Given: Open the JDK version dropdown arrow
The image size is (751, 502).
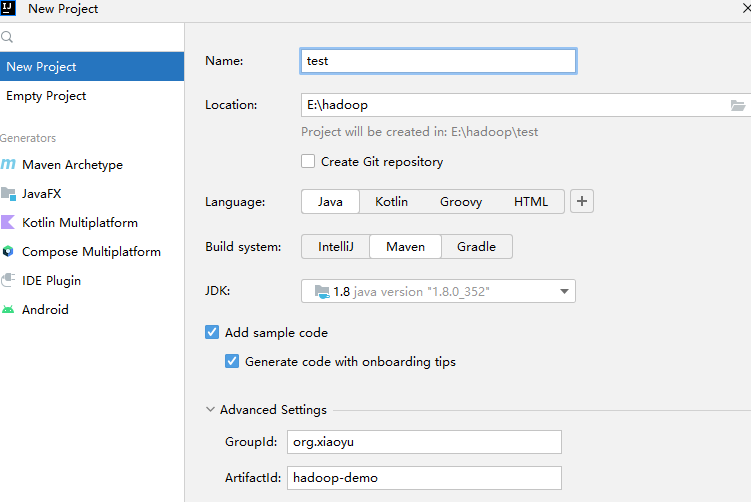Looking at the screenshot, I should click(x=564, y=291).
